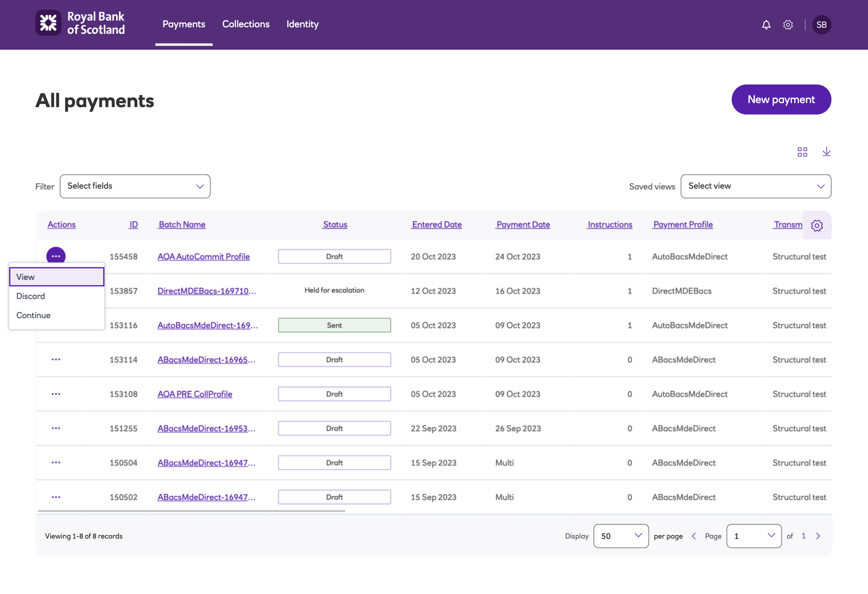The image size is (868, 594).
Task: Click entered date 22 Sep 2023
Action: [434, 428]
